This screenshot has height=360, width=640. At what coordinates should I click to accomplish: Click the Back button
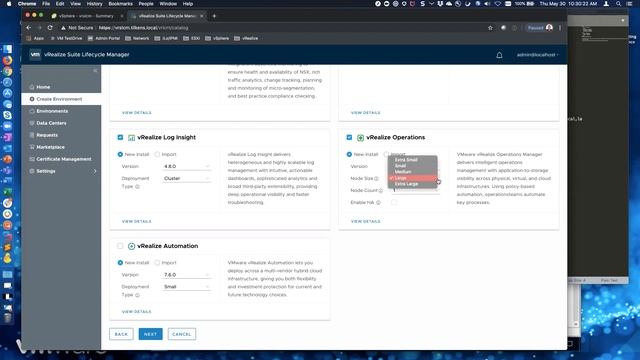[x=121, y=334]
